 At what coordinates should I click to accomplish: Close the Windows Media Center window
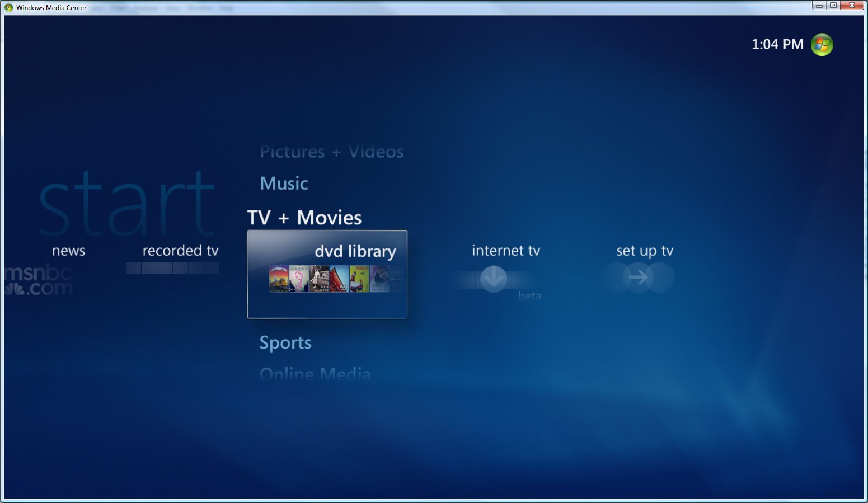tap(852, 6)
